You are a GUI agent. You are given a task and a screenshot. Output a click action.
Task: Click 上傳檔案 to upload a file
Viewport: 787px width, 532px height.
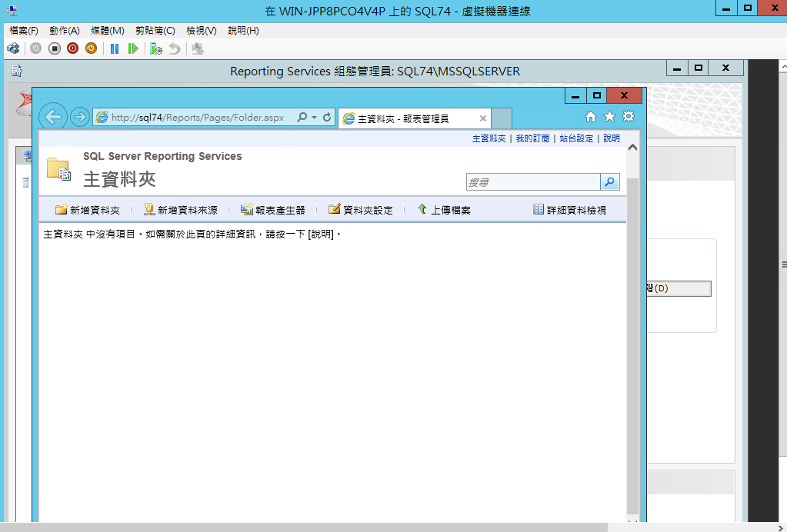tap(444, 210)
